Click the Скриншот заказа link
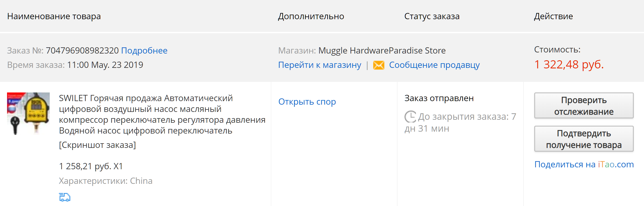 pos(97,145)
